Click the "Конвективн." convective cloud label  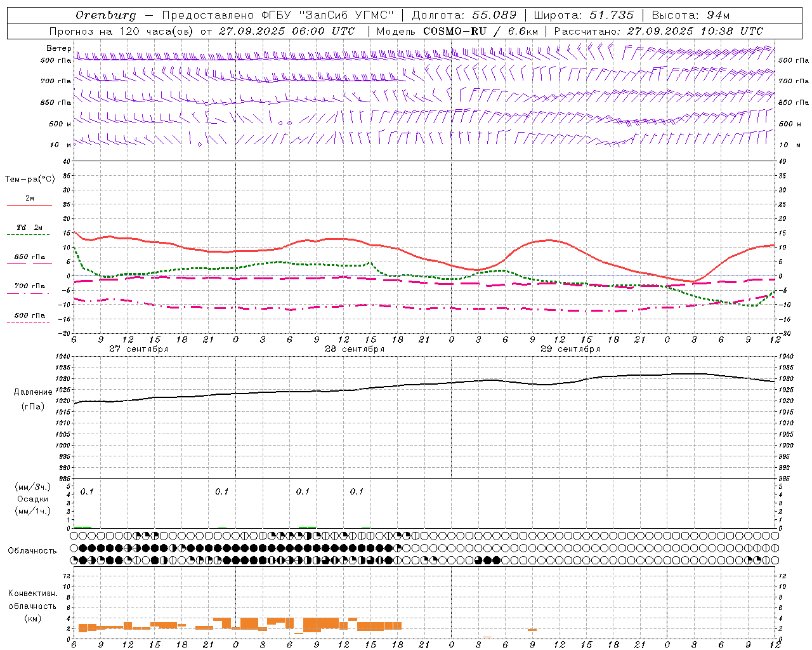[33, 594]
